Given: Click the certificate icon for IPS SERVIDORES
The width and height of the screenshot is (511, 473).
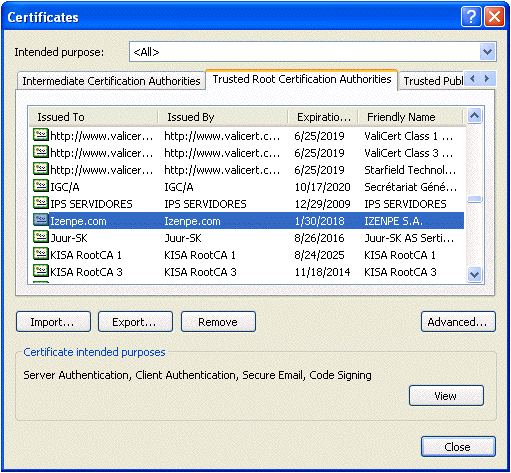Looking at the screenshot, I should pos(41,202).
